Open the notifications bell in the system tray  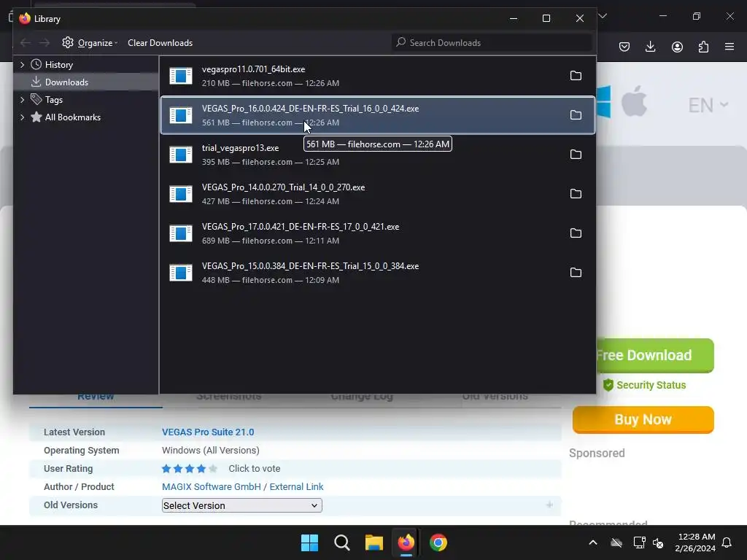(727, 542)
